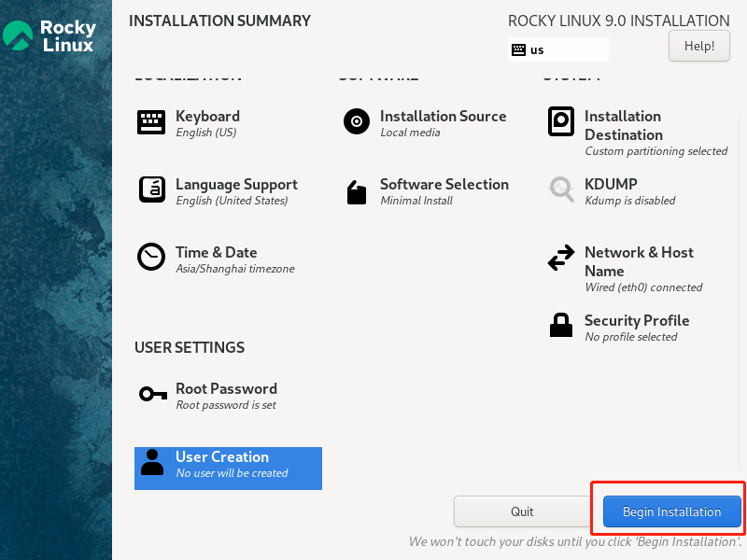Click the Rocky Linux logo
This screenshot has height=560, width=747.
[x=49, y=35]
